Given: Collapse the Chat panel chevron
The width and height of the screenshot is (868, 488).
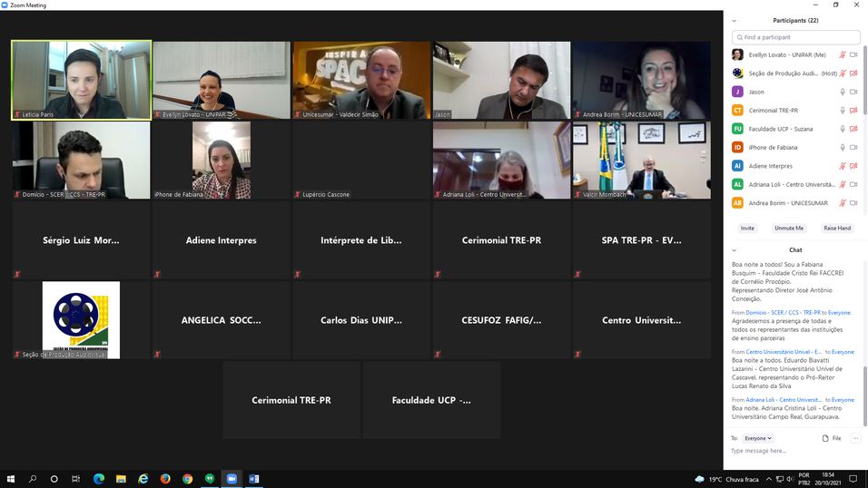Looking at the screenshot, I should tap(735, 249).
